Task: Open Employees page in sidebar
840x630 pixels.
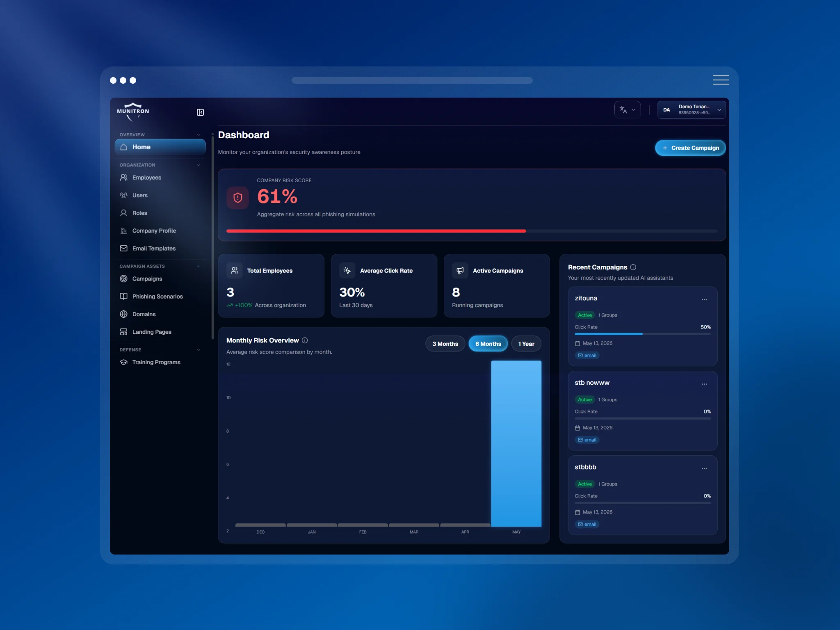Action: click(x=160, y=178)
